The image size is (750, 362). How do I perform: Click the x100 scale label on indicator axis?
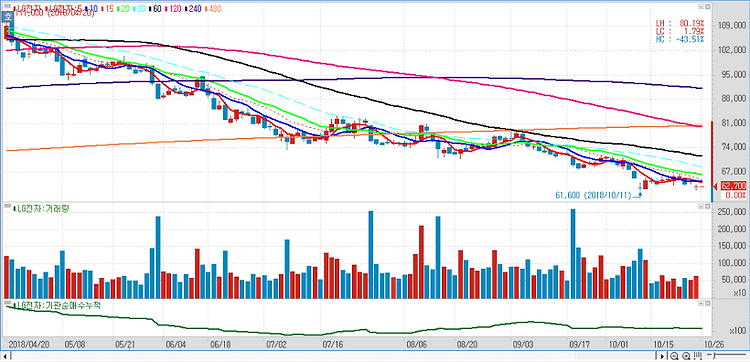click(738, 331)
